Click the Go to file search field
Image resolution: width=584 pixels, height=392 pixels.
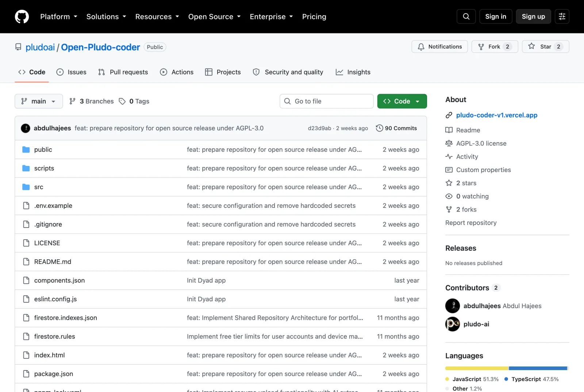coord(327,101)
